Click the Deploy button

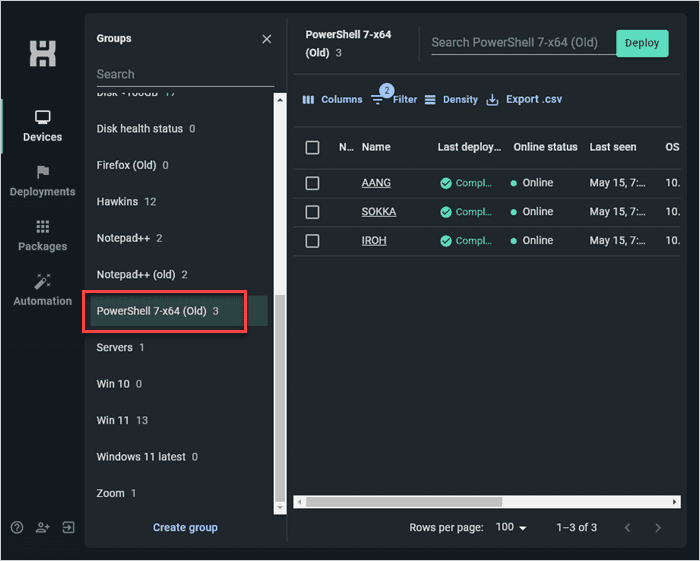[x=642, y=43]
